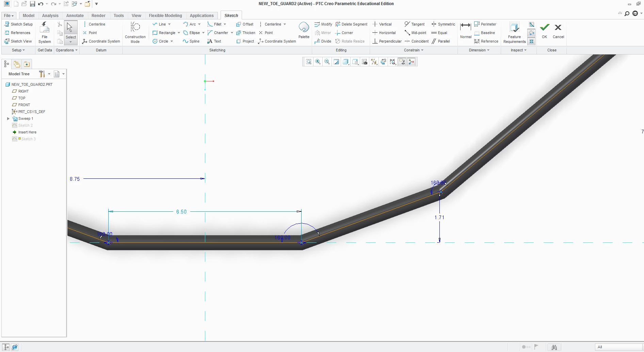The width and height of the screenshot is (644, 352).
Task: Switch to the Analysis tab
Action: coord(50,15)
